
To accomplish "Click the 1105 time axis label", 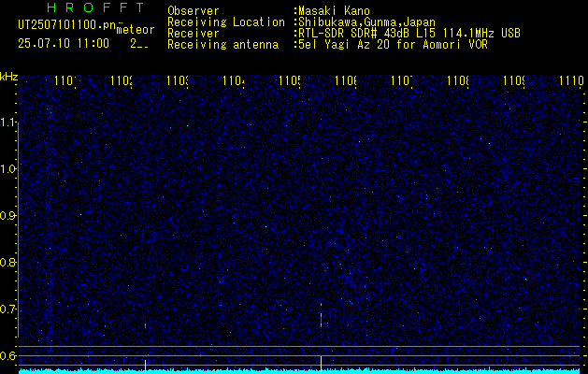I will pos(290,80).
